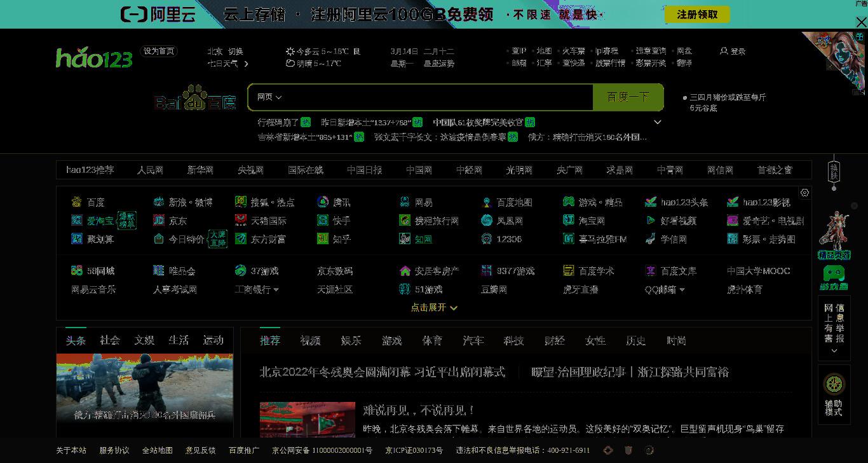The width and height of the screenshot is (868, 463).
Task: Close the top banner advertisement
Action: tap(861, 22)
